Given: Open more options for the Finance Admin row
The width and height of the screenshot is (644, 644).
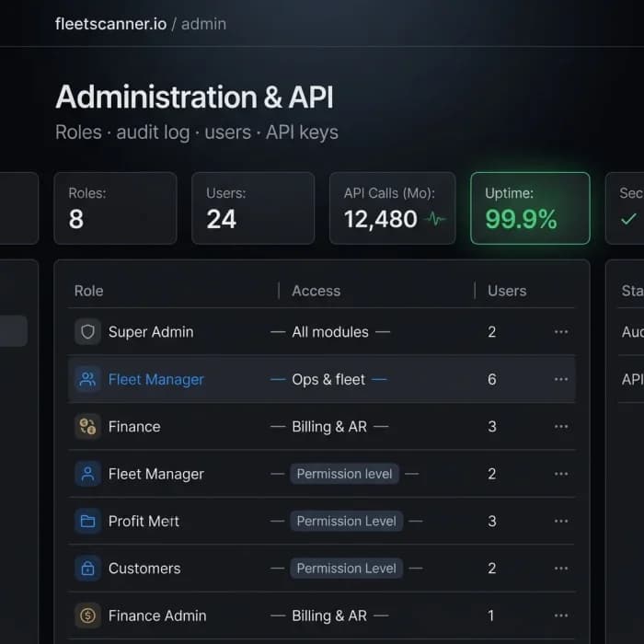Looking at the screenshot, I should (561, 615).
